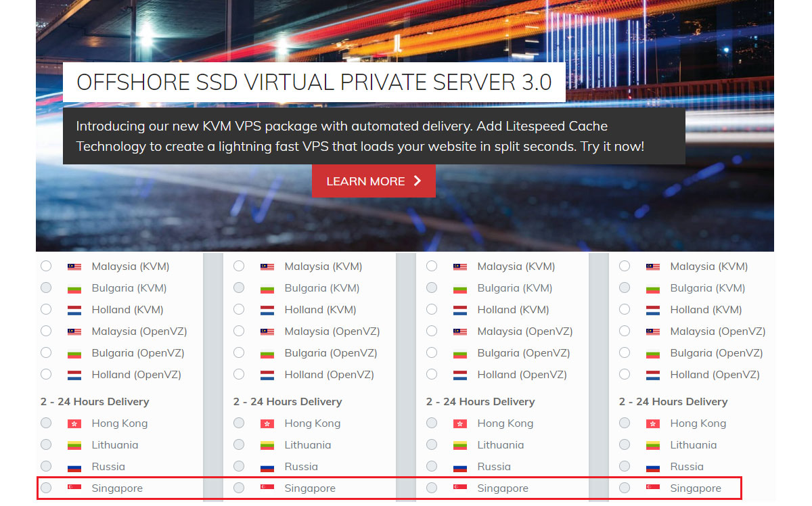Click Malaysia (OpenVZ) flag in first column
The width and height of the screenshot is (812, 506).
click(74, 332)
